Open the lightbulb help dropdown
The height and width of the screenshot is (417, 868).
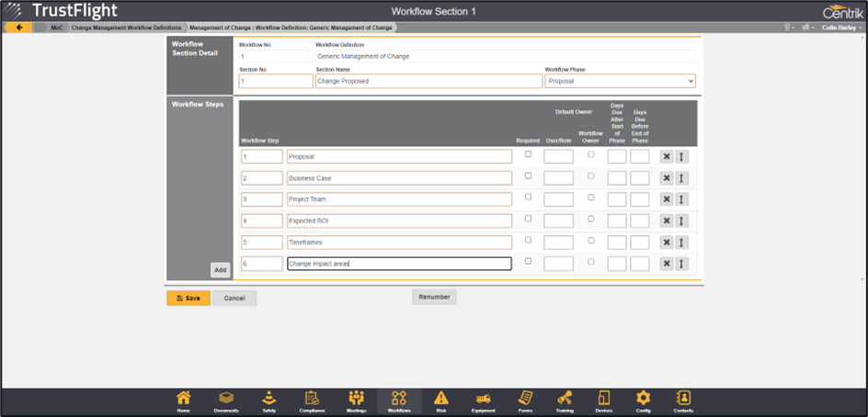pos(787,28)
